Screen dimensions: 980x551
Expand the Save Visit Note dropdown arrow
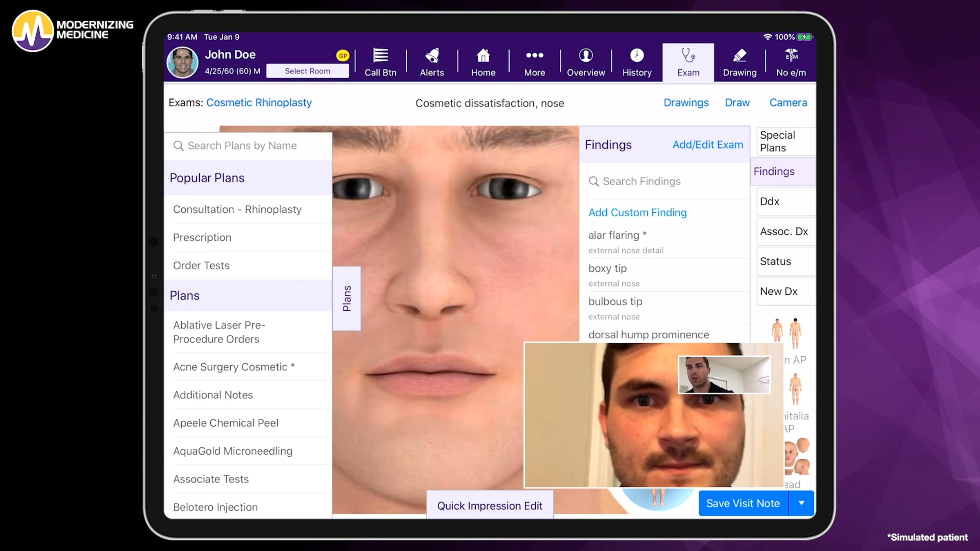pyautogui.click(x=801, y=503)
